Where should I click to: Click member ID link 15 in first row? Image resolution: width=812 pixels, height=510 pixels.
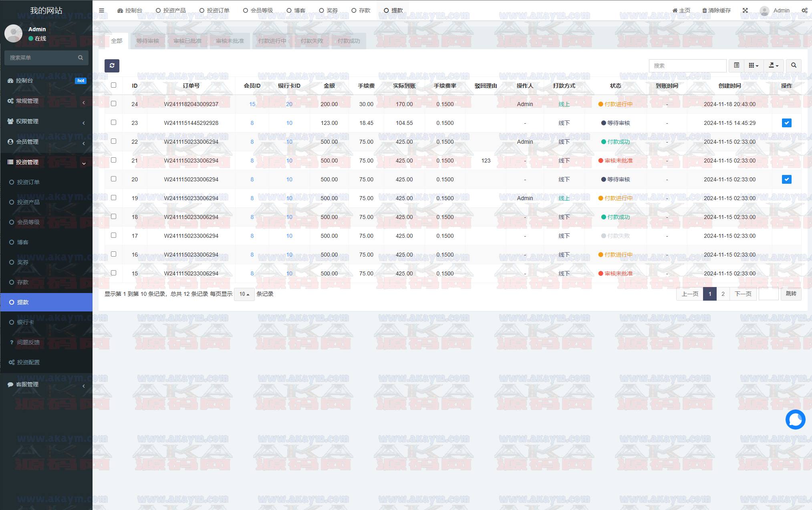pos(252,104)
